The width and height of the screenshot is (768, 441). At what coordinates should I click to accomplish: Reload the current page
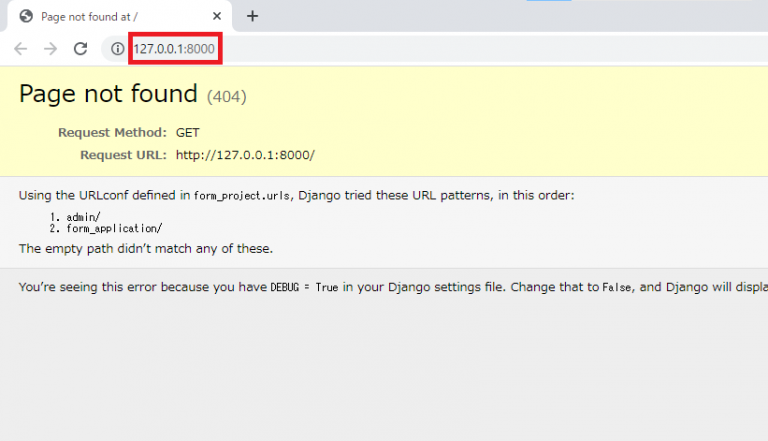81,49
